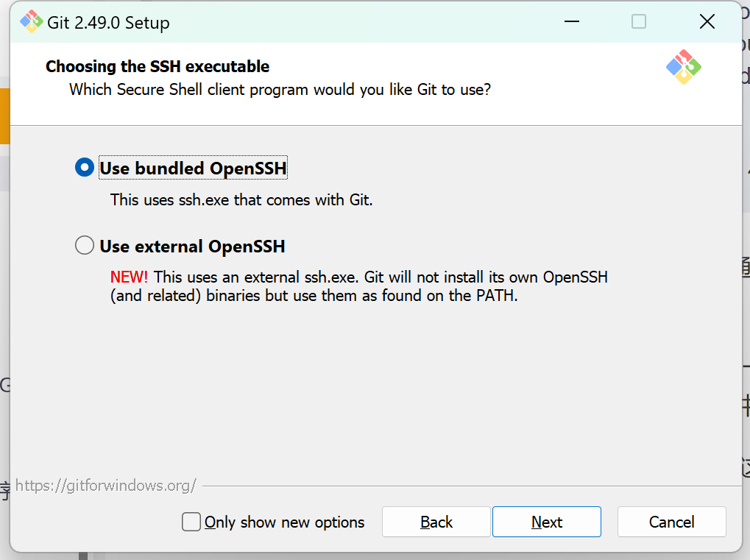Choose the Use external OpenSSH radio button
The height and width of the screenshot is (560, 750).
pos(85,245)
